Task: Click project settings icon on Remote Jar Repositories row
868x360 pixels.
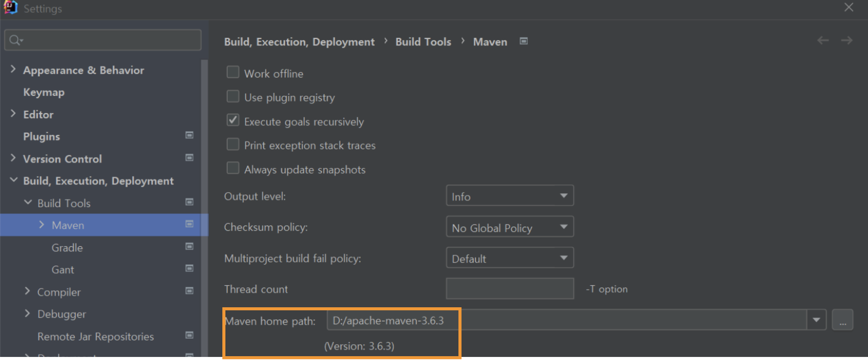Action: click(x=189, y=335)
